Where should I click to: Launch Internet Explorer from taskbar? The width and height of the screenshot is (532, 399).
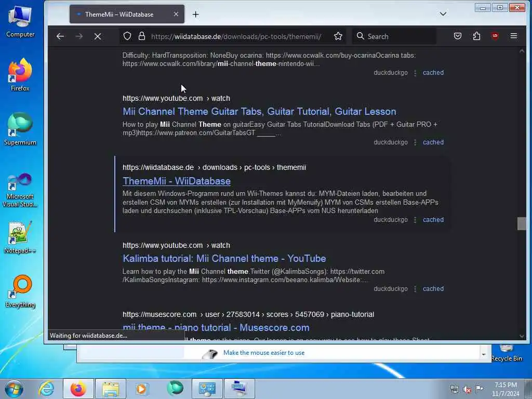tap(46, 389)
